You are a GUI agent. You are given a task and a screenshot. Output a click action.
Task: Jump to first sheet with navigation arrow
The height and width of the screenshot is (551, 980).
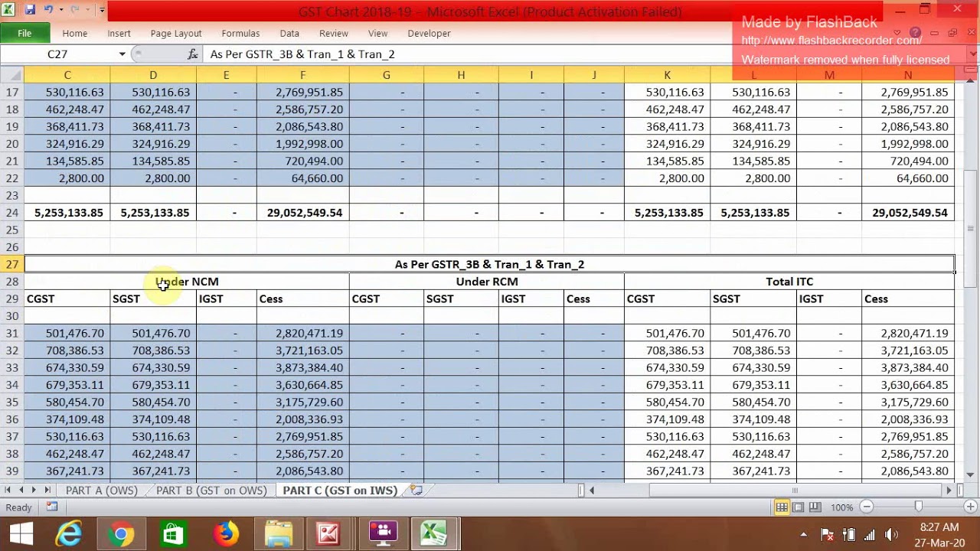(8, 490)
